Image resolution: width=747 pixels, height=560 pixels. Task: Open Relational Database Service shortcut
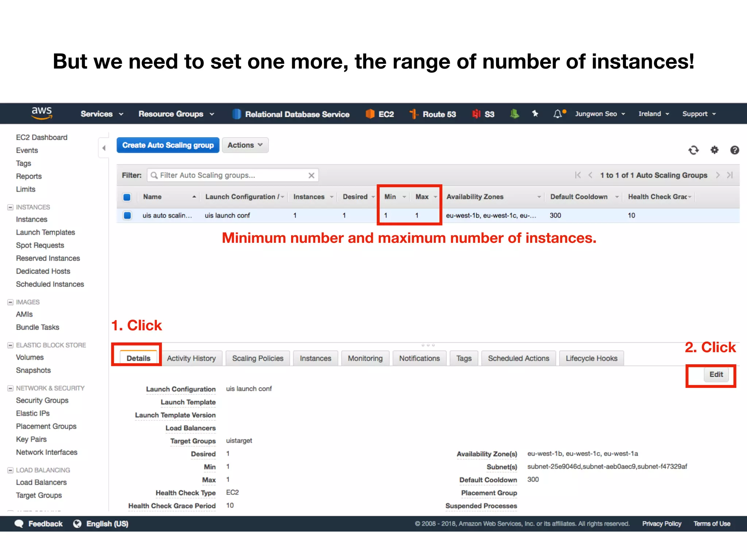tap(291, 114)
